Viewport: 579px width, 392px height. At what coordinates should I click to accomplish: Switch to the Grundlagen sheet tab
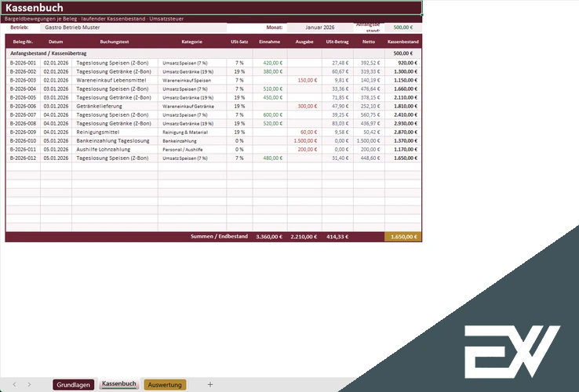[x=73, y=385]
